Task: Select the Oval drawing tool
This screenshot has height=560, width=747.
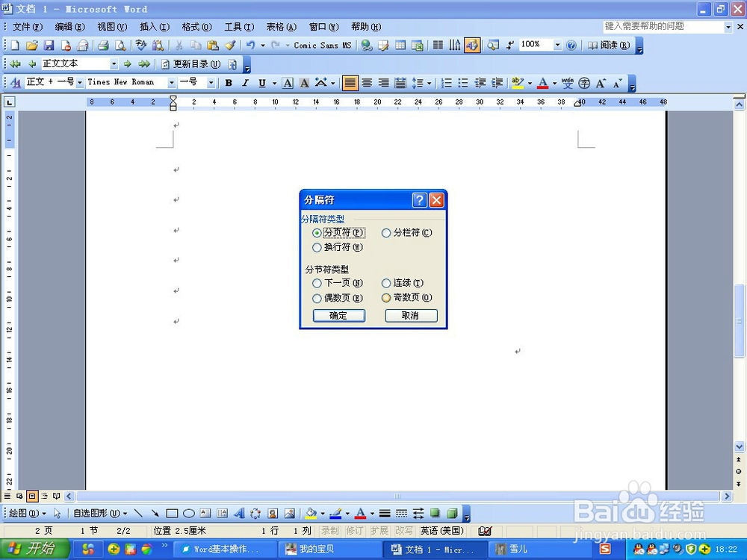Action: (189, 514)
